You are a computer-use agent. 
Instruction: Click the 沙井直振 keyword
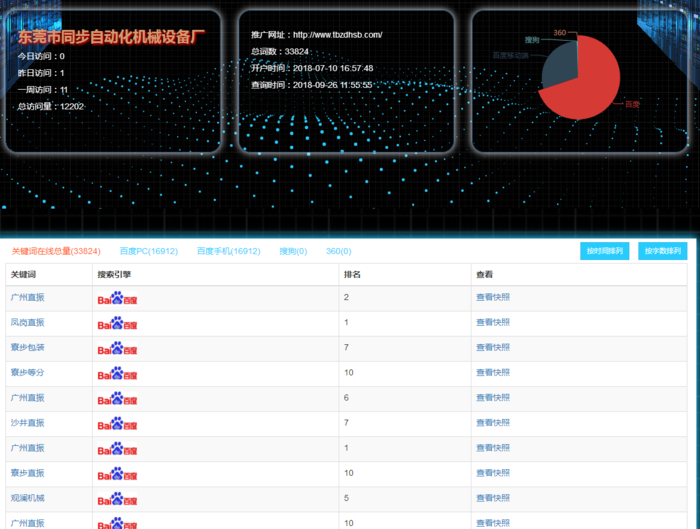[27, 423]
